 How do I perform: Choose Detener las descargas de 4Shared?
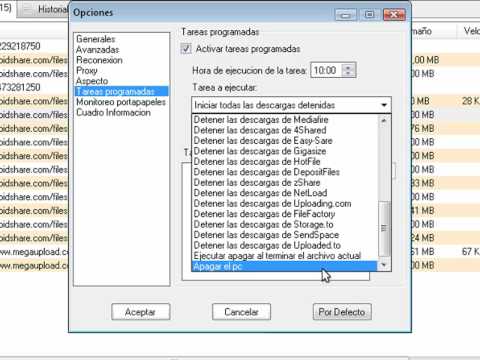(285, 130)
